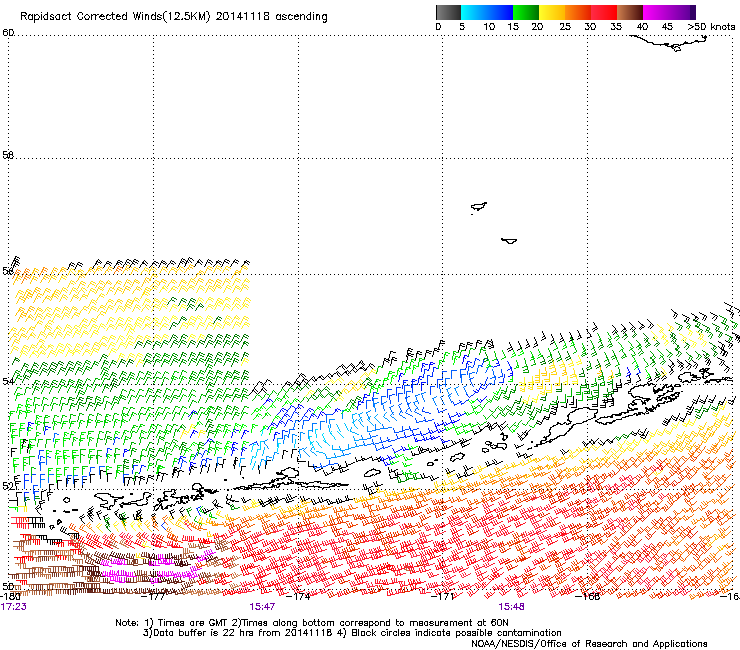Click the green 15-20 knots legend segment

coord(526,12)
